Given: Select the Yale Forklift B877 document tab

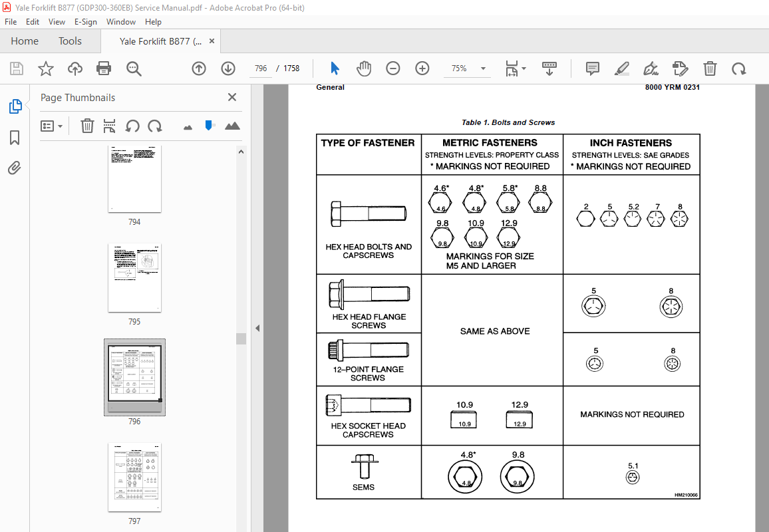Looking at the screenshot, I should tap(160, 41).
